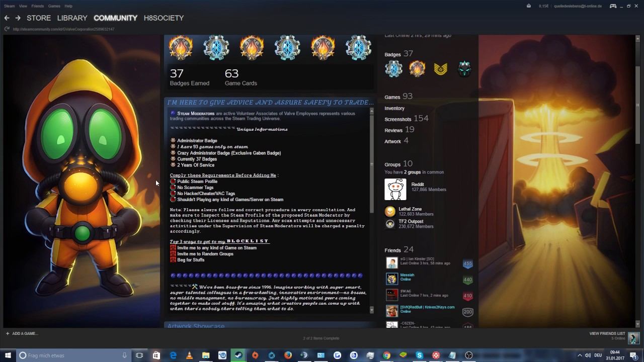Click the profile summary scrollbar down arrow
Viewport: 644px width, 362px height.
(372, 310)
